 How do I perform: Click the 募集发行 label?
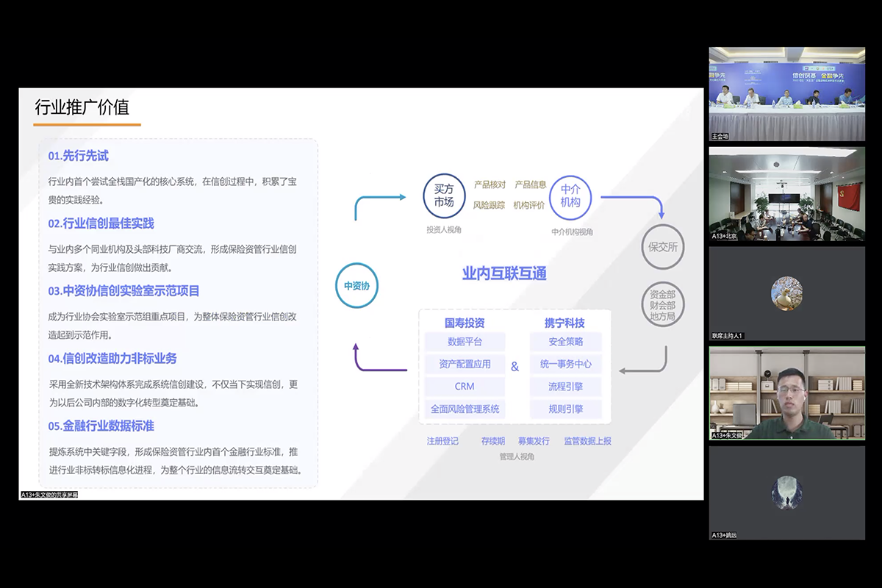click(534, 441)
